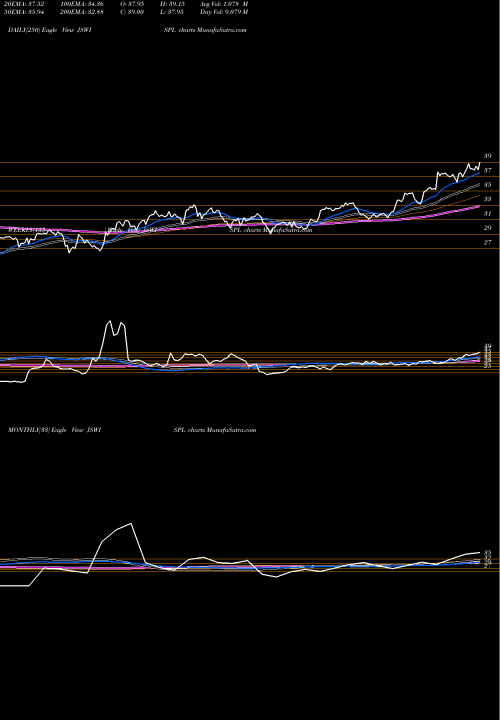The height and width of the screenshot is (720, 500).
Task: Click the 50EMA value in the header
Action: (x=24, y=12)
